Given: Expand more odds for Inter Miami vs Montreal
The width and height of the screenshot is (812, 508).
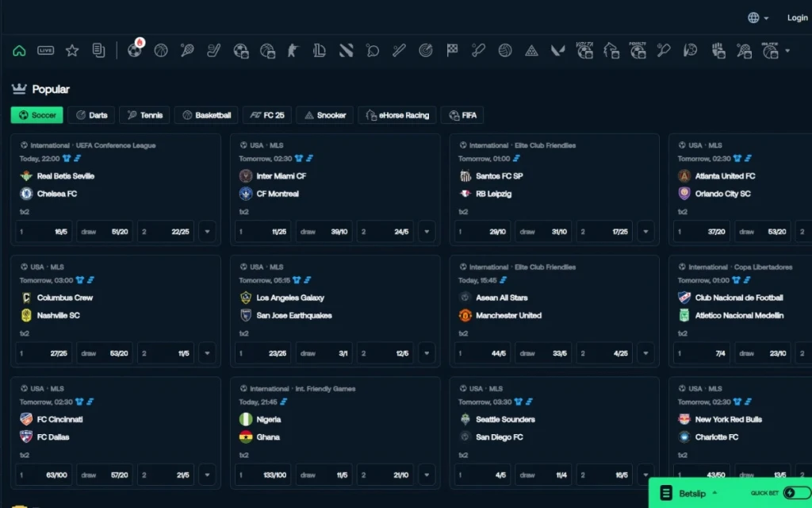Looking at the screenshot, I should coord(427,231).
